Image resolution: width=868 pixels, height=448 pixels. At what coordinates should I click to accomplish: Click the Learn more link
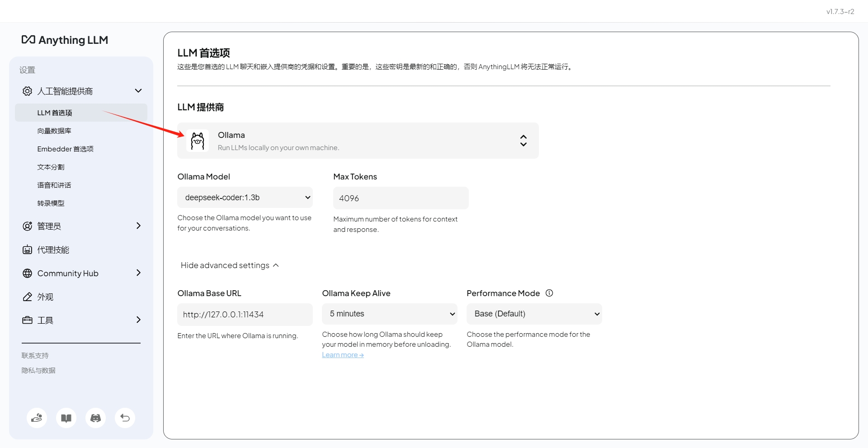pos(343,355)
